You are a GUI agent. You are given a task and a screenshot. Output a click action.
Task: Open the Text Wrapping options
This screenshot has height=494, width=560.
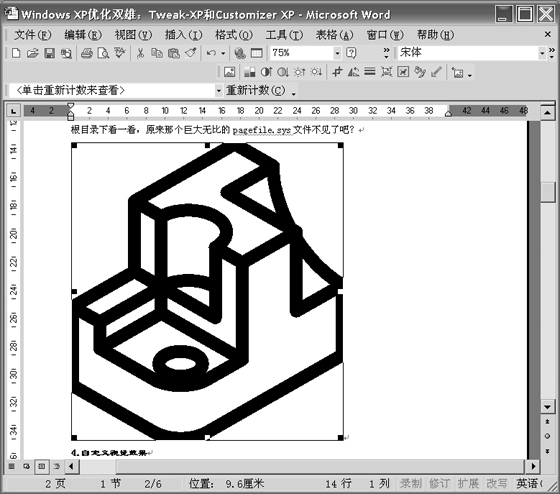coord(403,72)
